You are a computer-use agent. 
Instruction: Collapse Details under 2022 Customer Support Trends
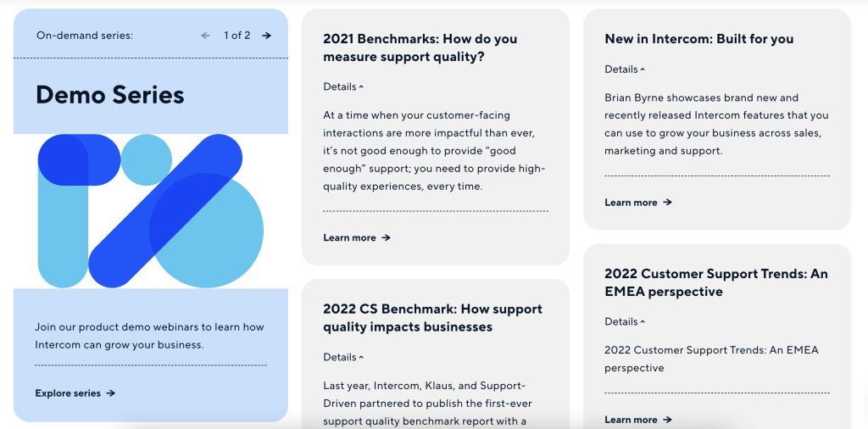coord(625,321)
